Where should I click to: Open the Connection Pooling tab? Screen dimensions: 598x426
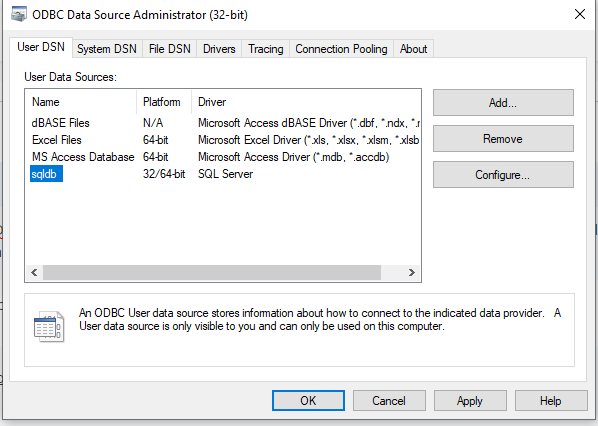(341, 49)
